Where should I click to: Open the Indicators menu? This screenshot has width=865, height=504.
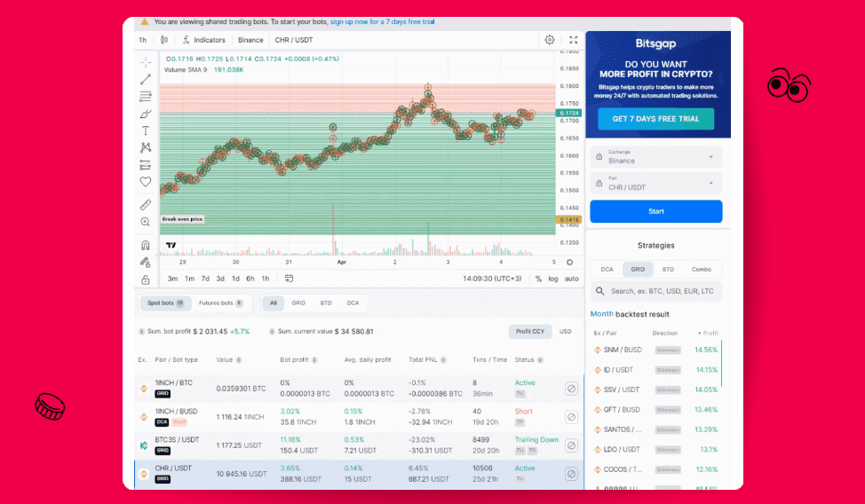point(204,40)
